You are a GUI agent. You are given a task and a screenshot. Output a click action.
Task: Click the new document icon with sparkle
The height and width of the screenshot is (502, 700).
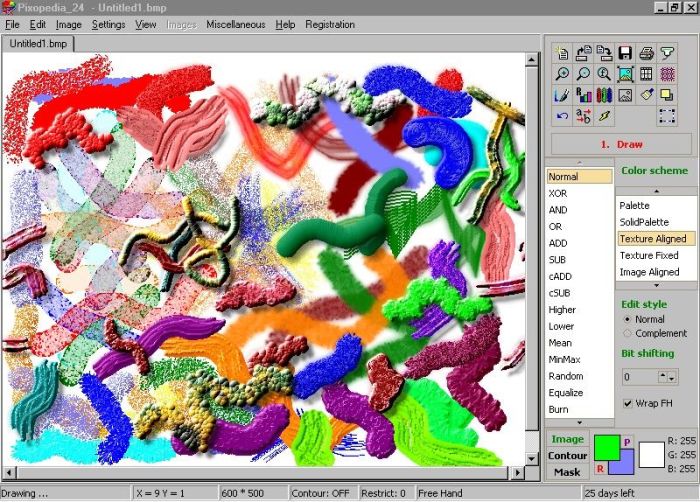(562, 53)
